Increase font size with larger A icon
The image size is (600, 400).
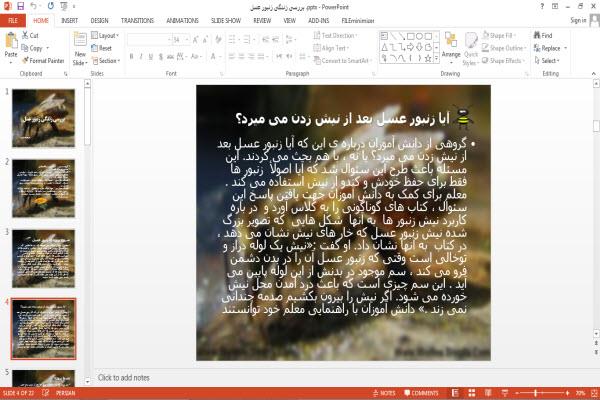(196, 39)
